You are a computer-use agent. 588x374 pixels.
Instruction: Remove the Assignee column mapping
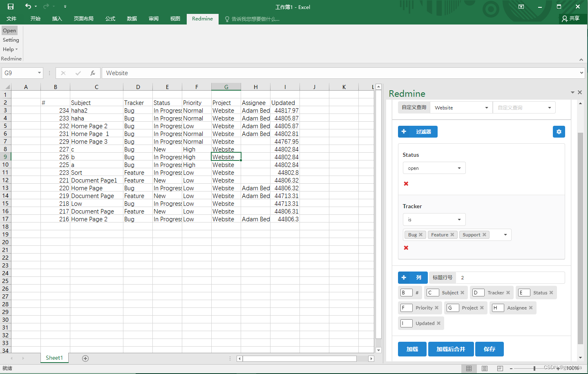(531, 308)
